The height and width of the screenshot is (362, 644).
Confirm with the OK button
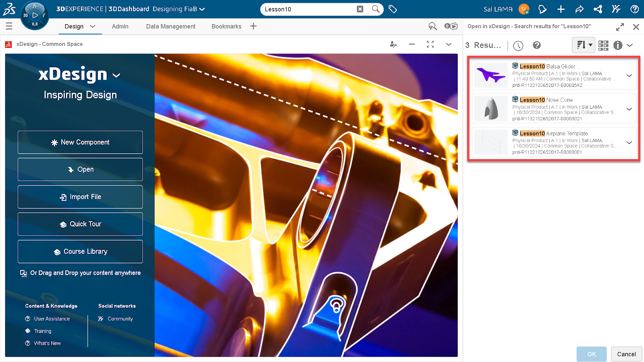[591, 354]
